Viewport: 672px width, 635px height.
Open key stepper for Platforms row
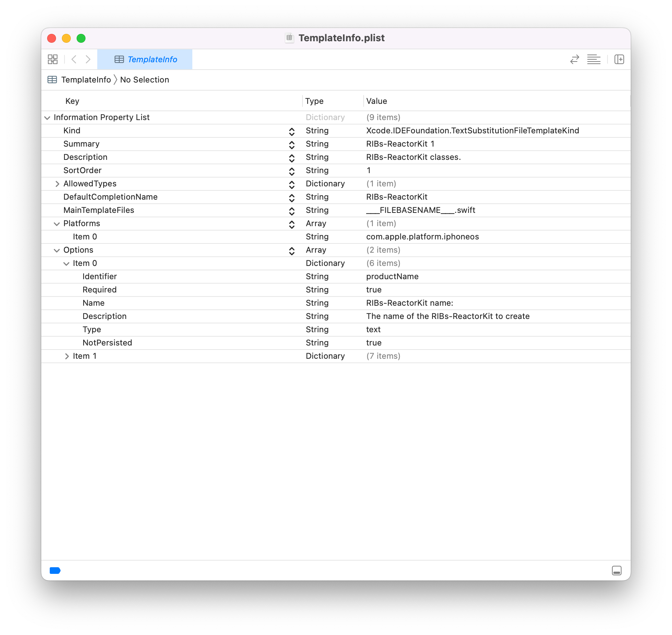pyautogui.click(x=292, y=224)
